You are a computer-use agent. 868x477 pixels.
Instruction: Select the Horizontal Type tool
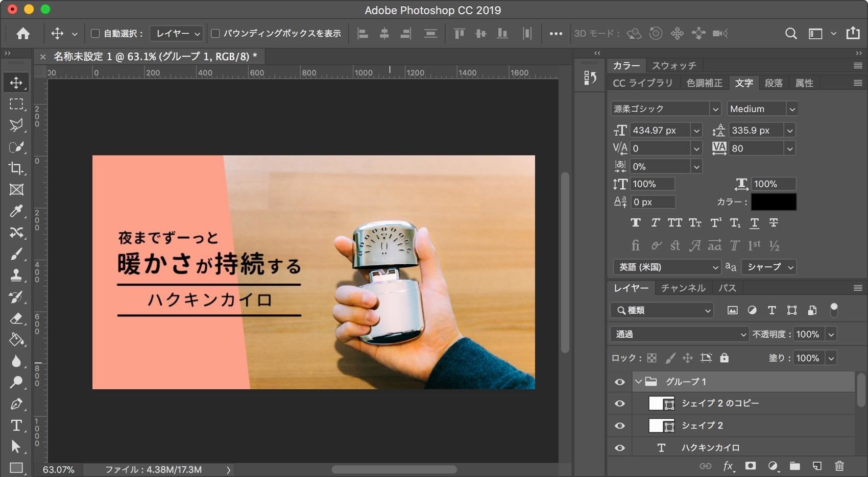(16, 425)
